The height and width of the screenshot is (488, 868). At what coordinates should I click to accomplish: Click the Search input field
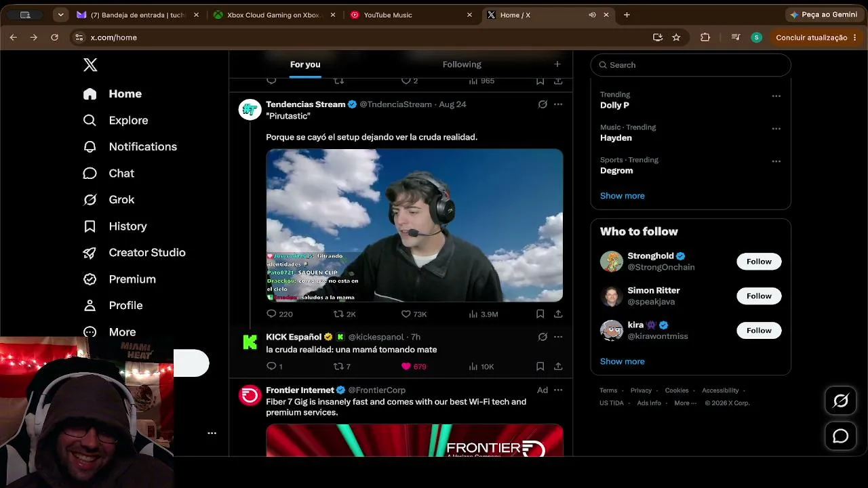[x=691, y=65]
